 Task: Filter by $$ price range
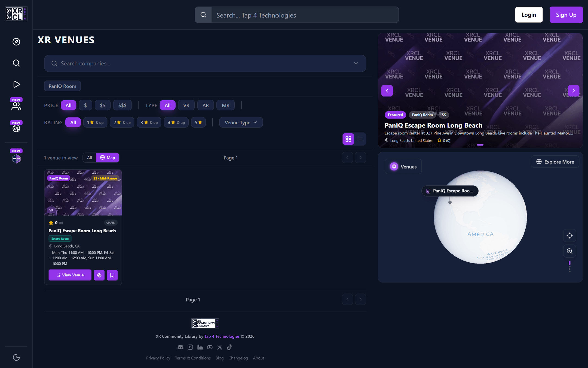click(x=103, y=105)
